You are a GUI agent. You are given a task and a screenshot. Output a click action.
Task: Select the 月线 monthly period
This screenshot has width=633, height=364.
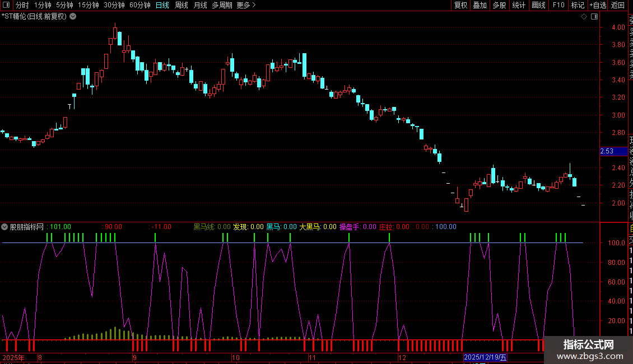200,5
